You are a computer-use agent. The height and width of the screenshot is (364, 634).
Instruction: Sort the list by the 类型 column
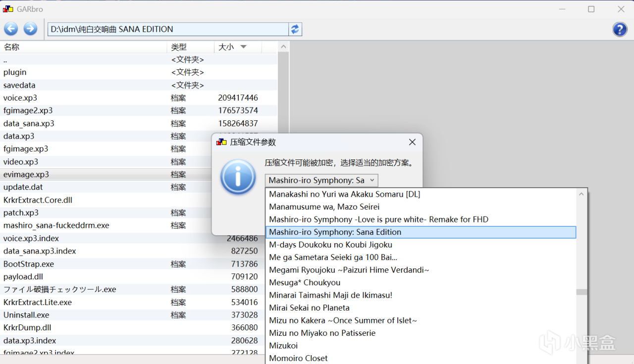pyautogui.click(x=191, y=47)
